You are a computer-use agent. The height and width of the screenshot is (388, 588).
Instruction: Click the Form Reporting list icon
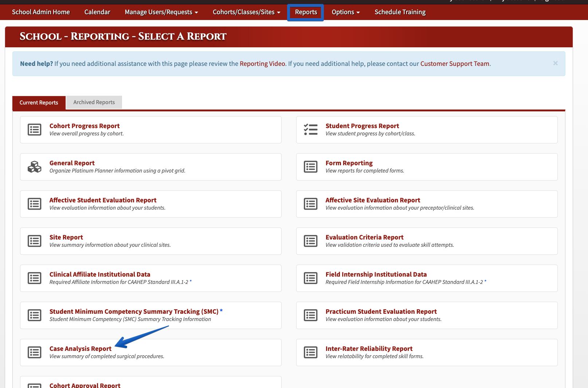point(311,167)
